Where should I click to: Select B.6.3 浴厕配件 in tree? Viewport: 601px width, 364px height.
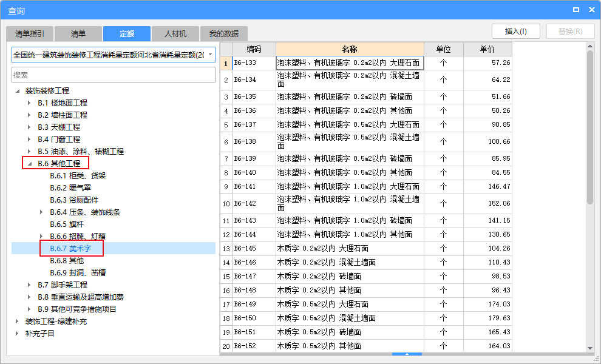[74, 200]
